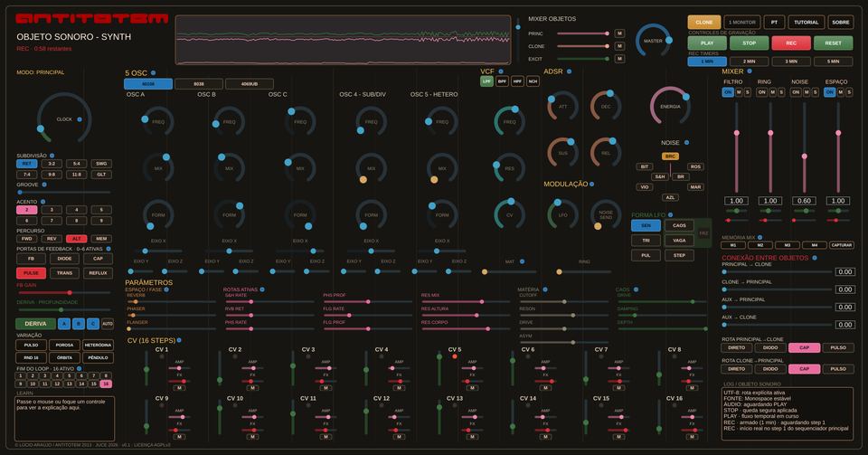Mute the CLONE mixer channel

click(619, 46)
